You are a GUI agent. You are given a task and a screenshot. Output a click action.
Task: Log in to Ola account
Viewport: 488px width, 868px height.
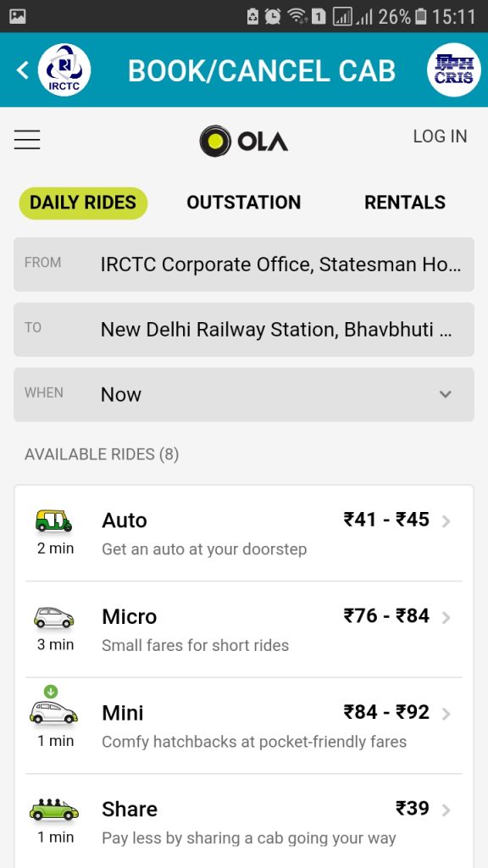point(440,136)
